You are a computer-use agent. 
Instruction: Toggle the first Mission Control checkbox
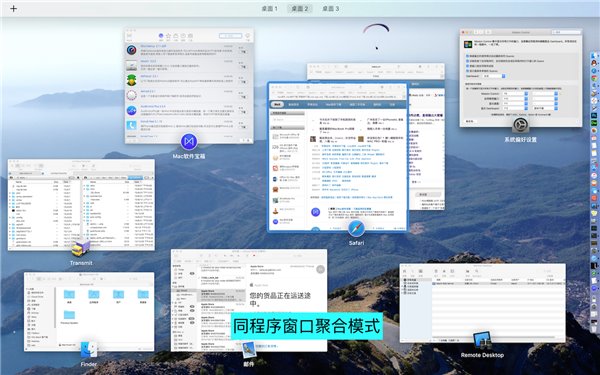click(467, 56)
